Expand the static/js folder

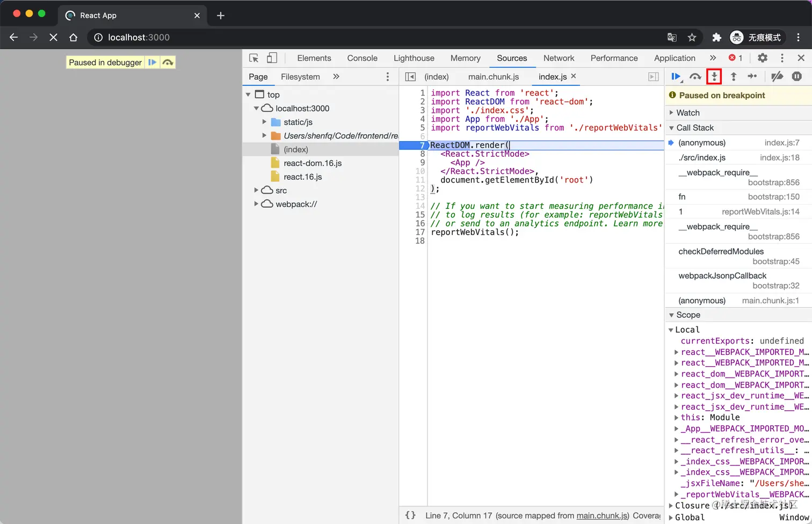click(264, 122)
